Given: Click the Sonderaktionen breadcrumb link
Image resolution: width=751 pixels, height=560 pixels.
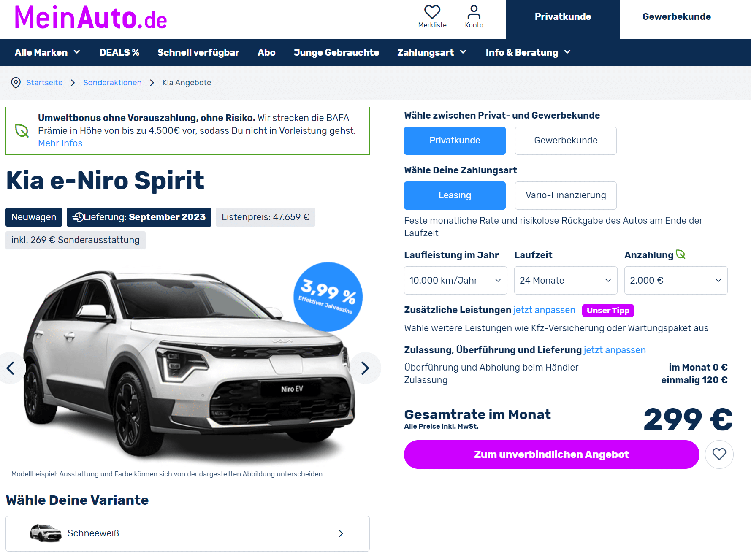Looking at the screenshot, I should click(x=112, y=83).
